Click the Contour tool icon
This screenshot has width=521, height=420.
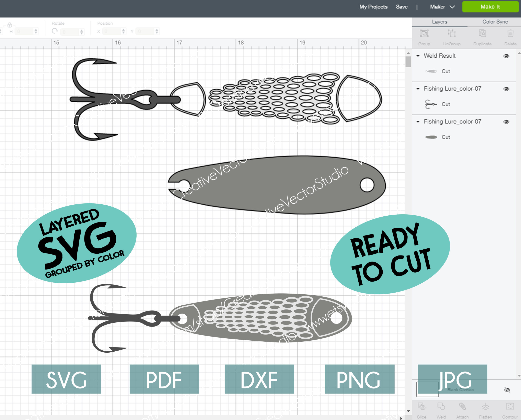[510, 406]
